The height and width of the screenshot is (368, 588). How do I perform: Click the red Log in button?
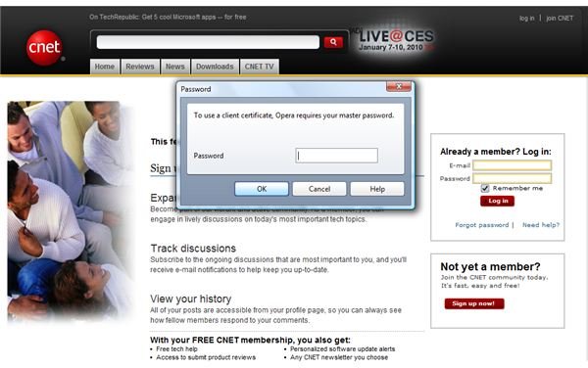coord(497,201)
